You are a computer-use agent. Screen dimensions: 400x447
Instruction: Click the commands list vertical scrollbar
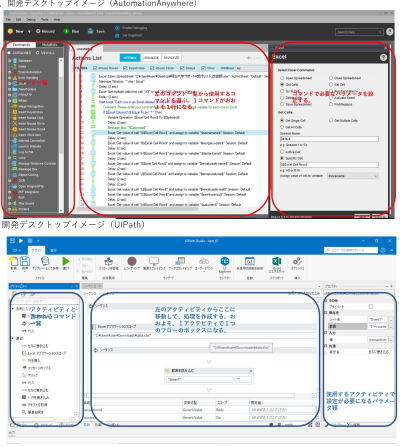61,135
